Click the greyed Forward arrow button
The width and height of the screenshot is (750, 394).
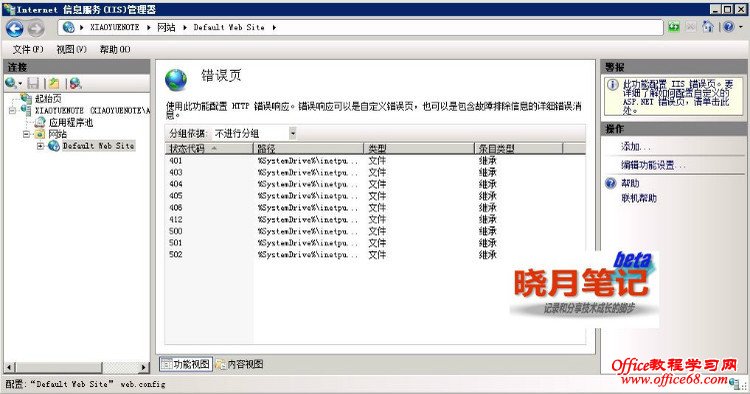35,29
